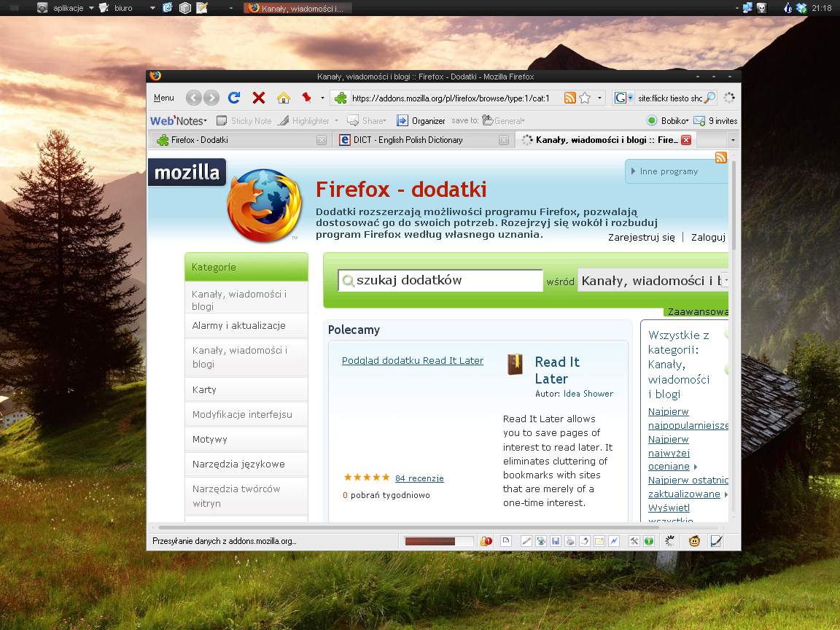Click the page loading progress bar
This screenshot has height=630, width=840.
[x=439, y=541]
